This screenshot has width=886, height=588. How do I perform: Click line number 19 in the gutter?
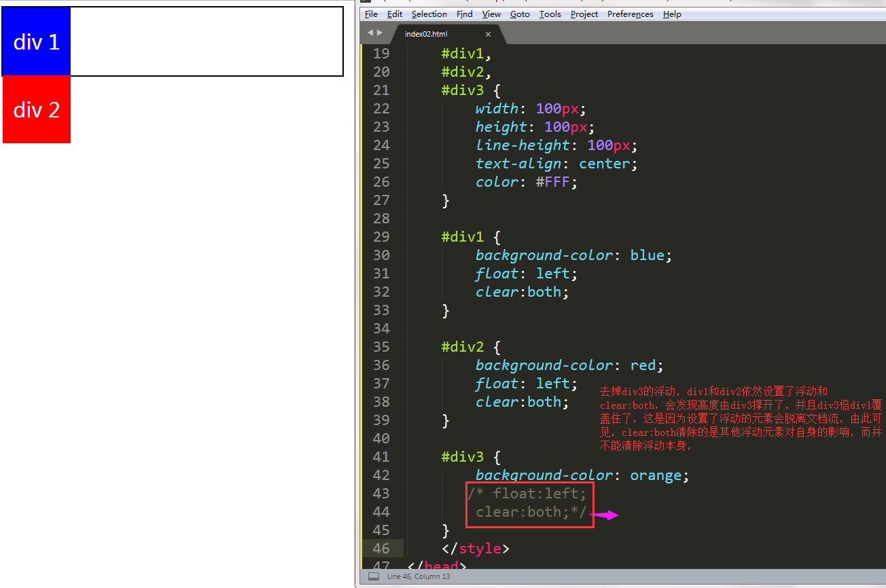(381, 54)
